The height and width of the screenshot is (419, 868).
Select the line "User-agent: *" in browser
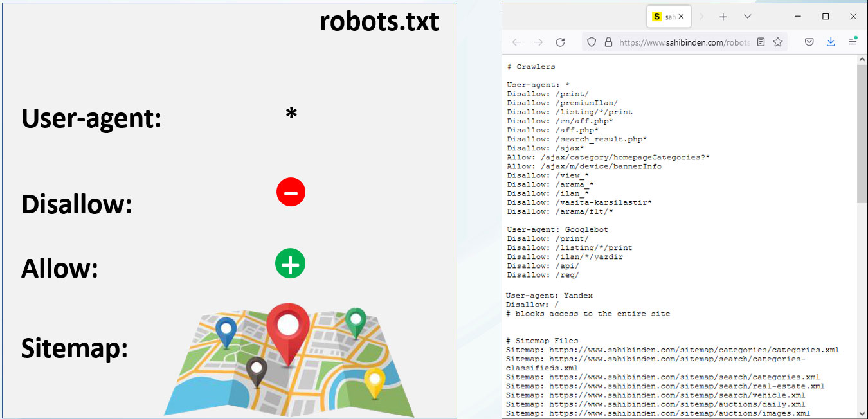tap(538, 85)
